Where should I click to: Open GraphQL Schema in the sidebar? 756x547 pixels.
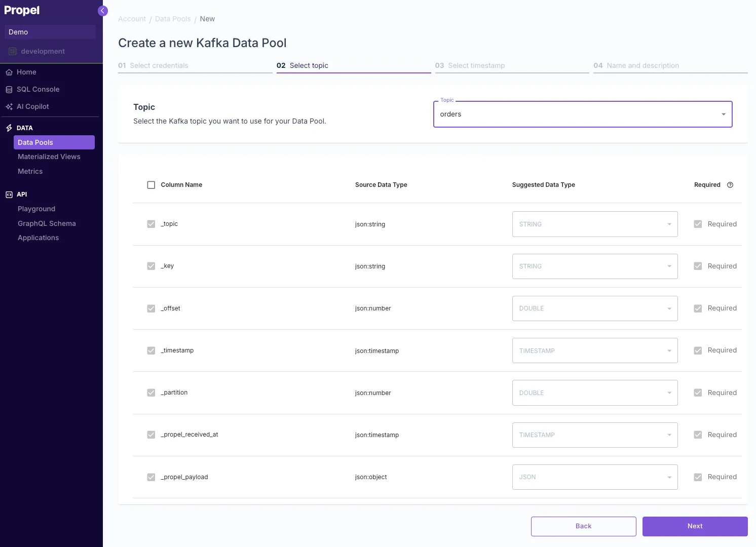[47, 224]
